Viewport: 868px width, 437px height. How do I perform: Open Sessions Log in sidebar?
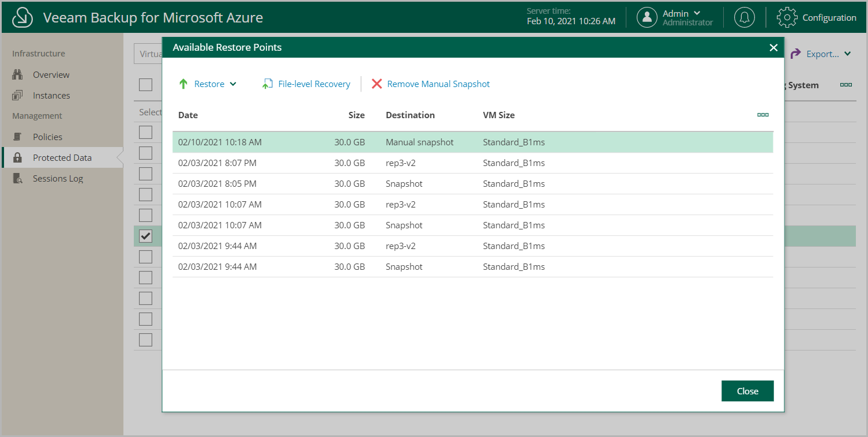tap(58, 178)
